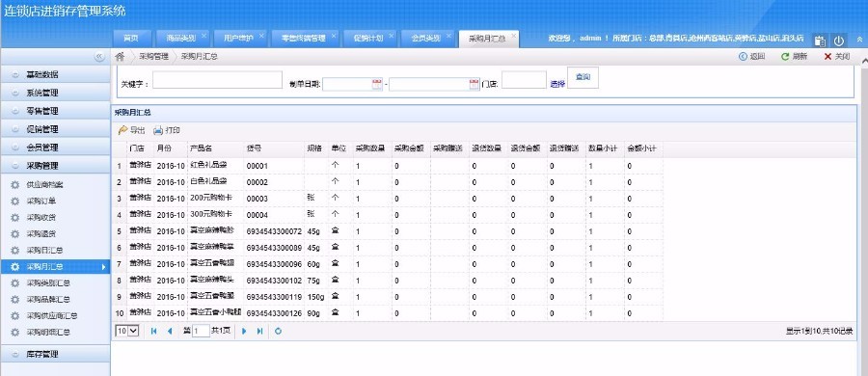Click the clipboard icon in top header
This screenshot has width=868, height=376.
click(x=821, y=40)
